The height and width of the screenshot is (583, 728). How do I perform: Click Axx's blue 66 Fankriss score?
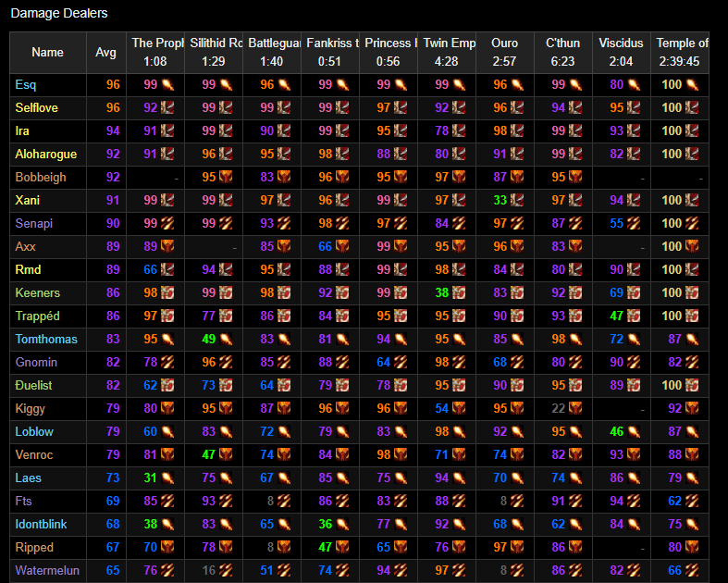[326, 246]
